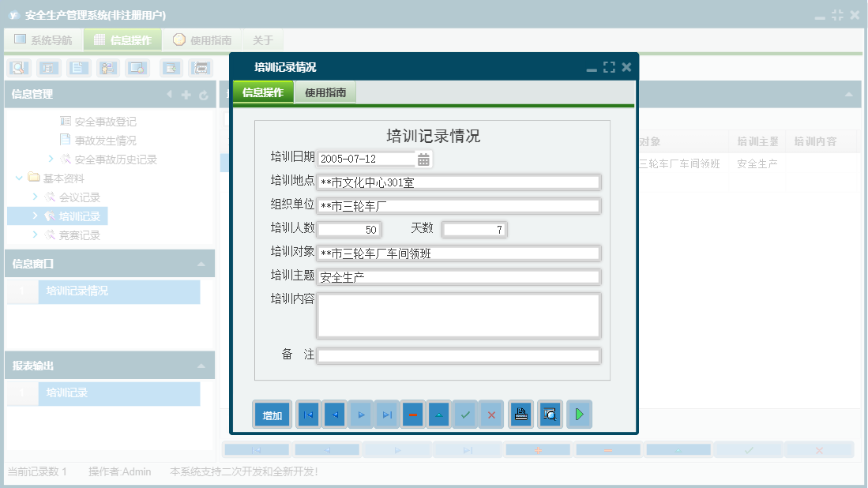Confirm changes with the green checkmark icon
Viewport: 868px width, 488px height.
(x=465, y=414)
